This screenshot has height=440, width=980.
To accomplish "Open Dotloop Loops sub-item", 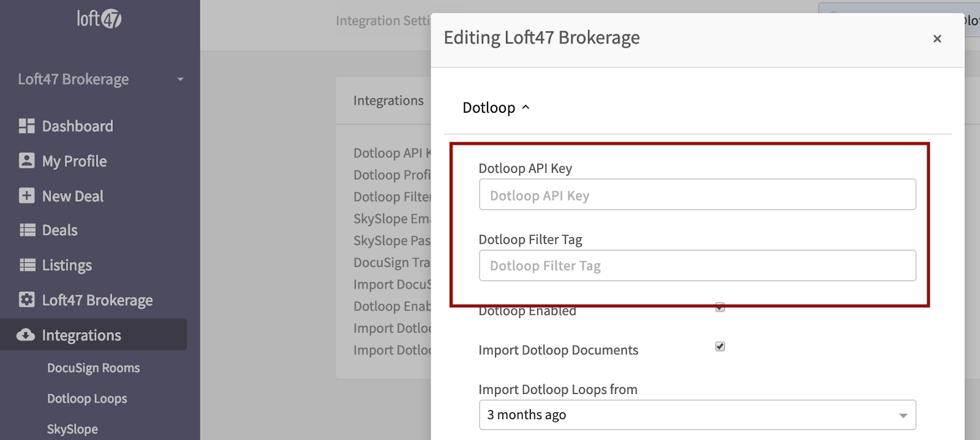I will (87, 398).
